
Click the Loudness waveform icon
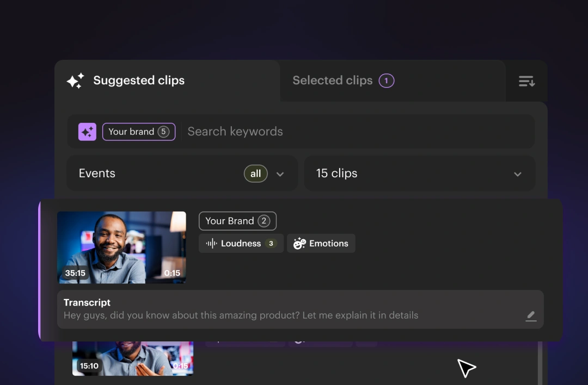point(211,244)
